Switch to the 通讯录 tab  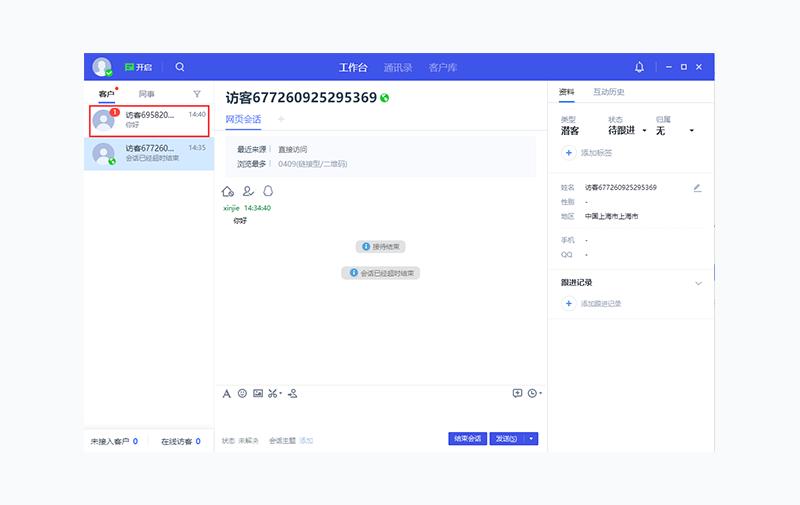click(397, 67)
